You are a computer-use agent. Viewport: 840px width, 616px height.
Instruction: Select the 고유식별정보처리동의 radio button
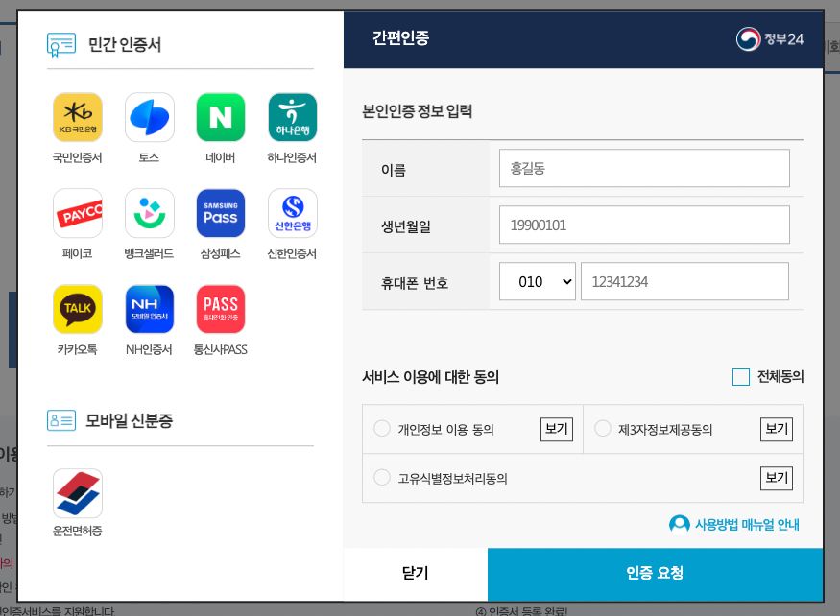click(382, 477)
